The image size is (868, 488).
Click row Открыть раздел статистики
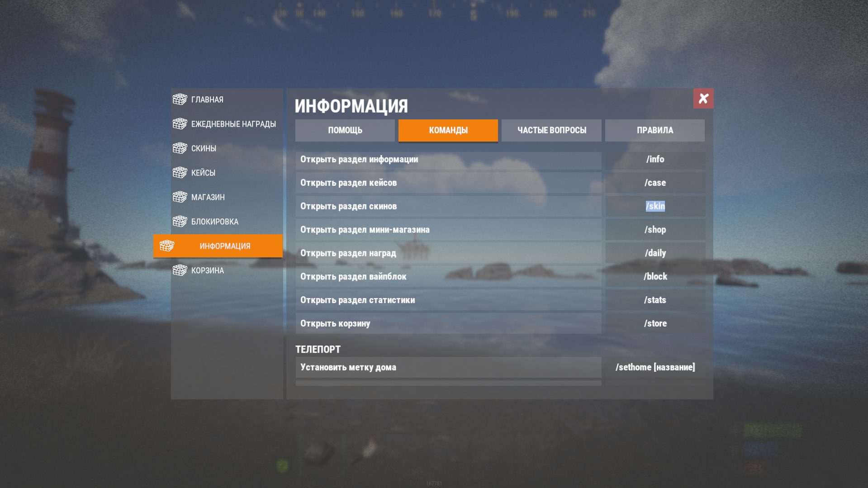point(448,300)
